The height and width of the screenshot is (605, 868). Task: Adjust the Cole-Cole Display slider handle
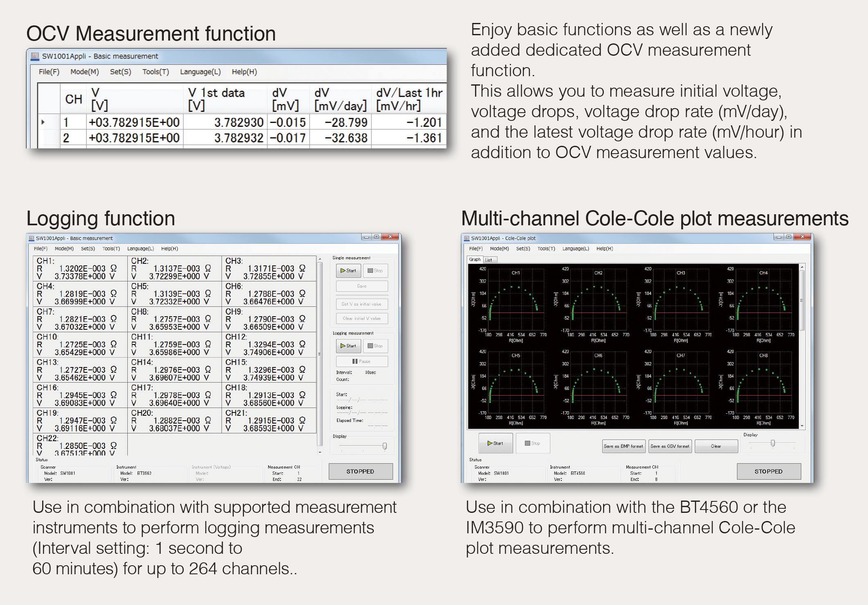(773, 443)
